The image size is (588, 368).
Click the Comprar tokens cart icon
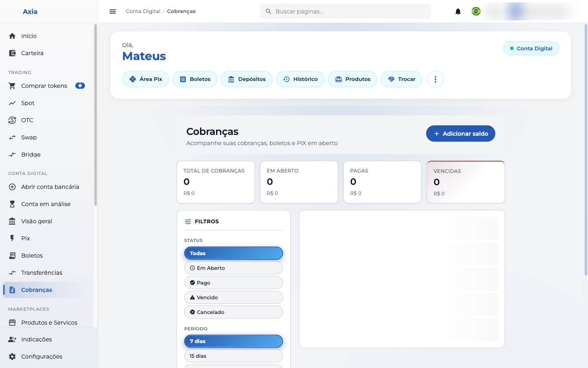pos(12,86)
